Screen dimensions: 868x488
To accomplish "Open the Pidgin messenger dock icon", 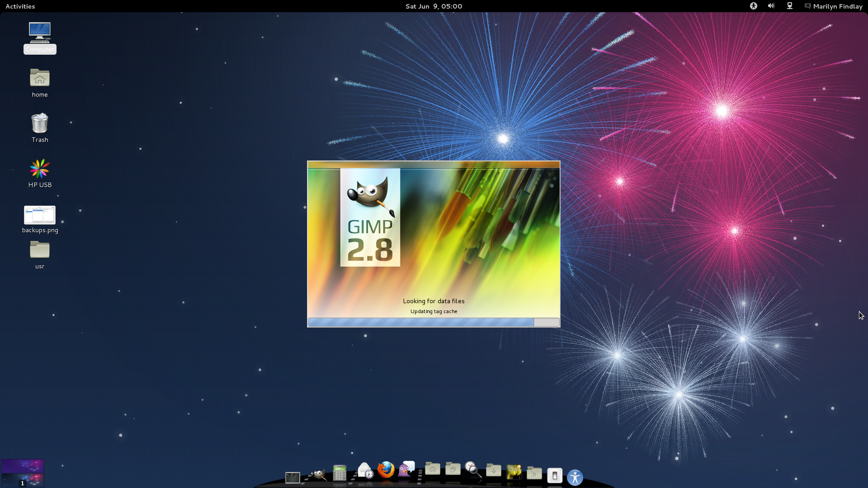I will coord(406,469).
